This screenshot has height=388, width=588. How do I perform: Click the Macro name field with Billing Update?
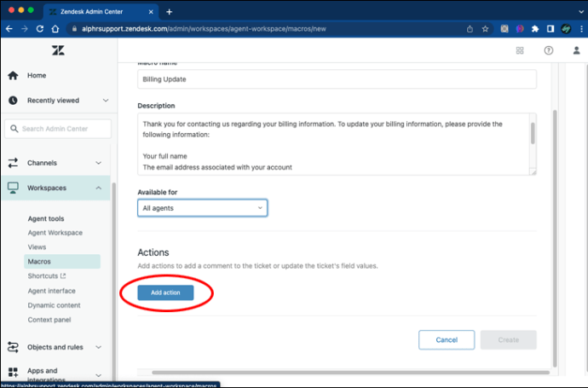click(337, 79)
